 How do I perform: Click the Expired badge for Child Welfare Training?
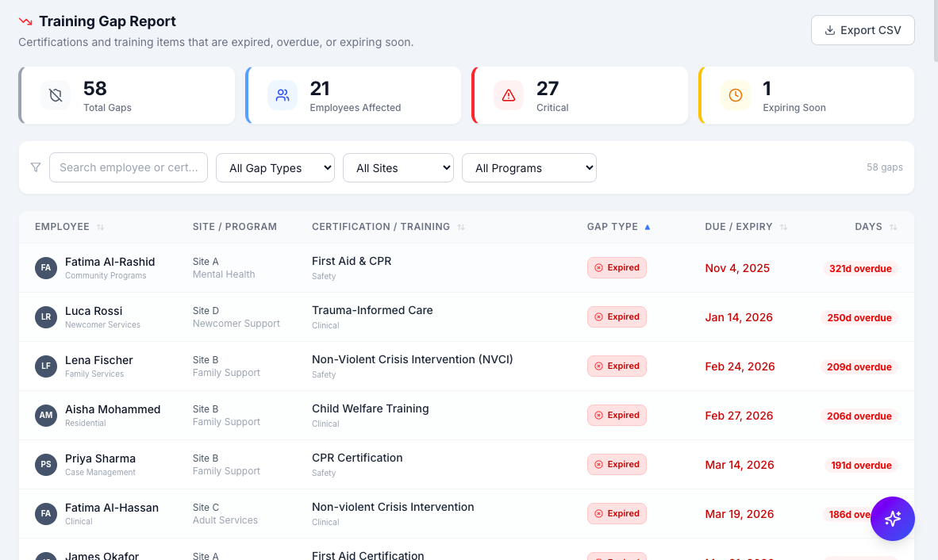pos(617,416)
